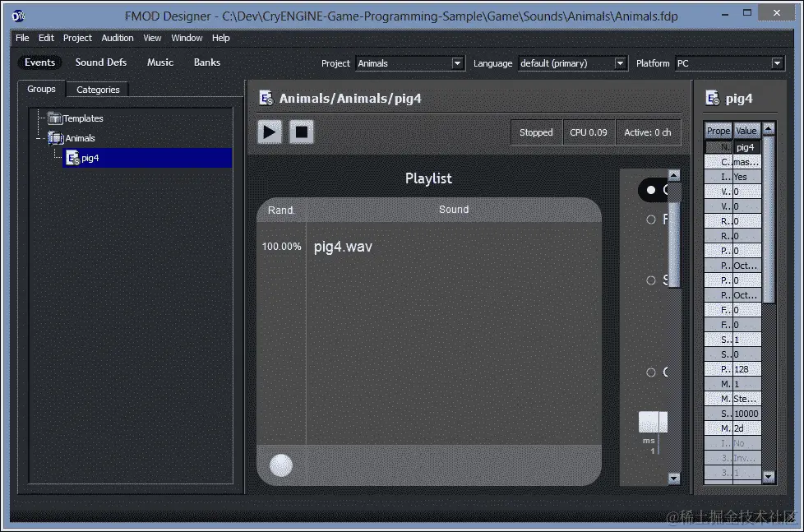
Task: Switch to the Banks view
Action: 207,62
